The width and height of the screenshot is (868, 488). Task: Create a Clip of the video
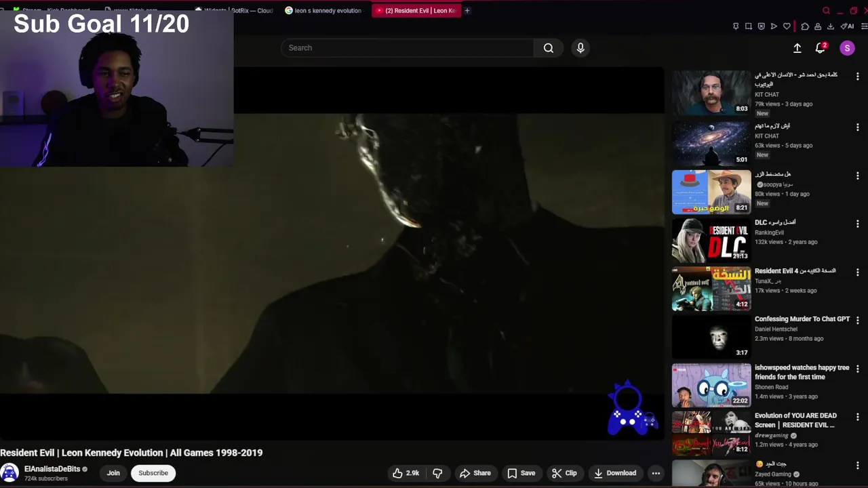[x=564, y=473]
